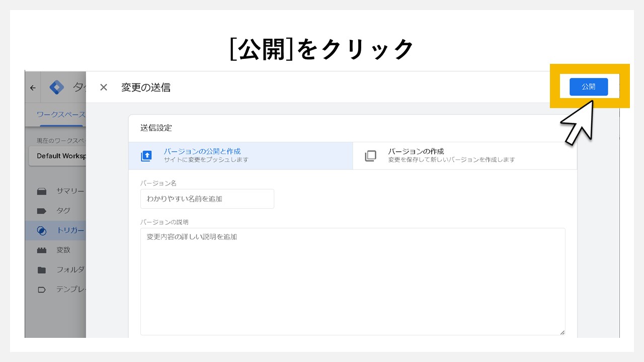Click the トリガー (Triggers) sidebar icon

click(43, 230)
